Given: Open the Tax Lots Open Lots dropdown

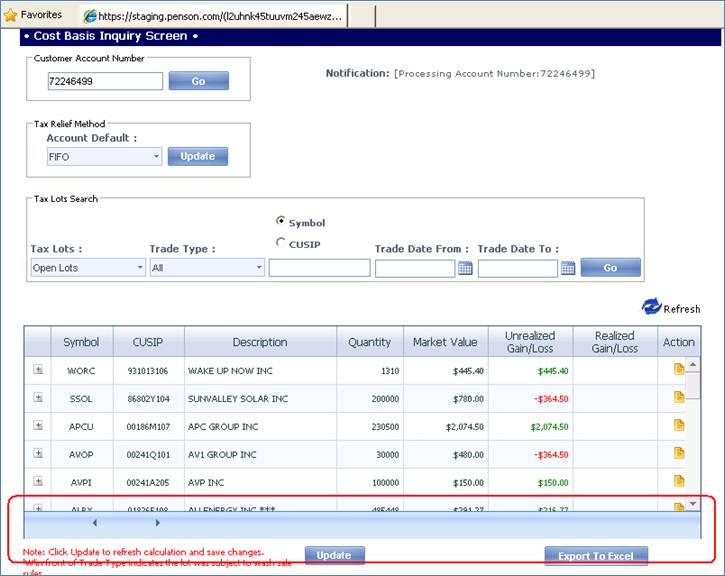Looking at the screenshot, I should pos(88,268).
